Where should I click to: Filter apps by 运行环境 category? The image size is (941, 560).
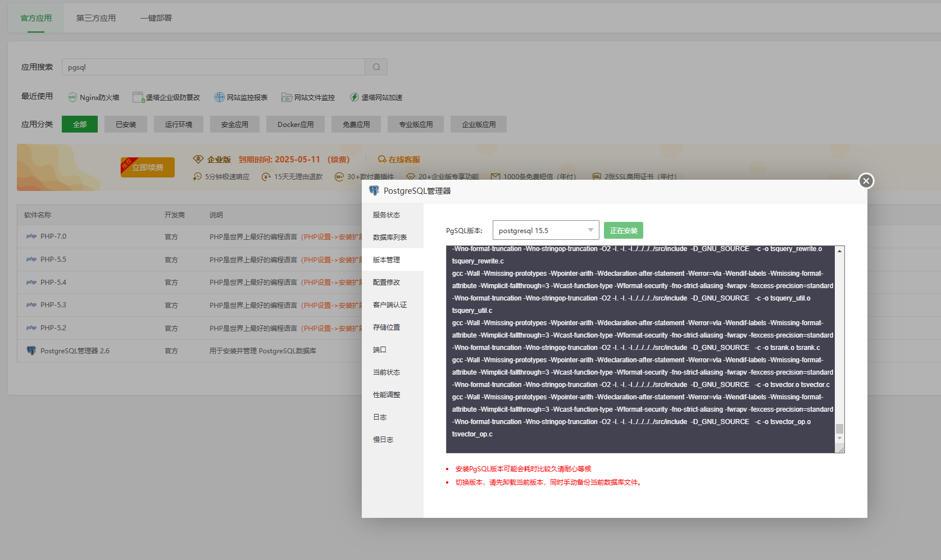[x=179, y=124]
